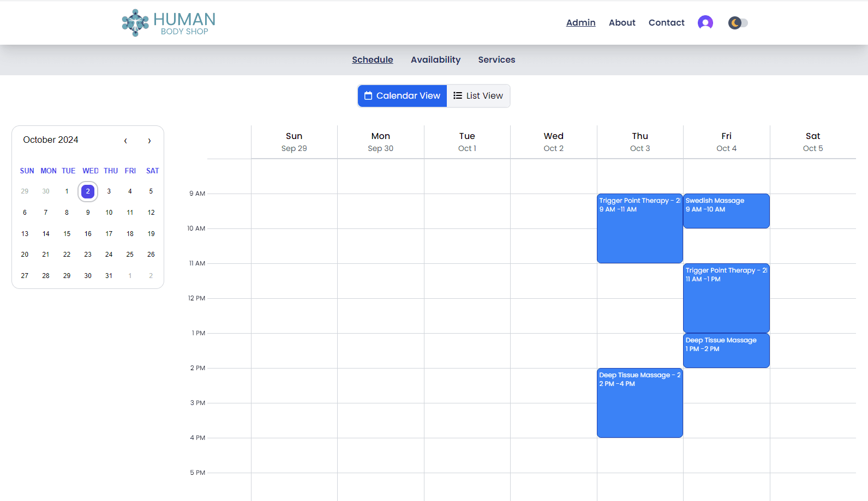Advance mini calendar to next month
This screenshot has width=868, height=501.
[149, 141]
